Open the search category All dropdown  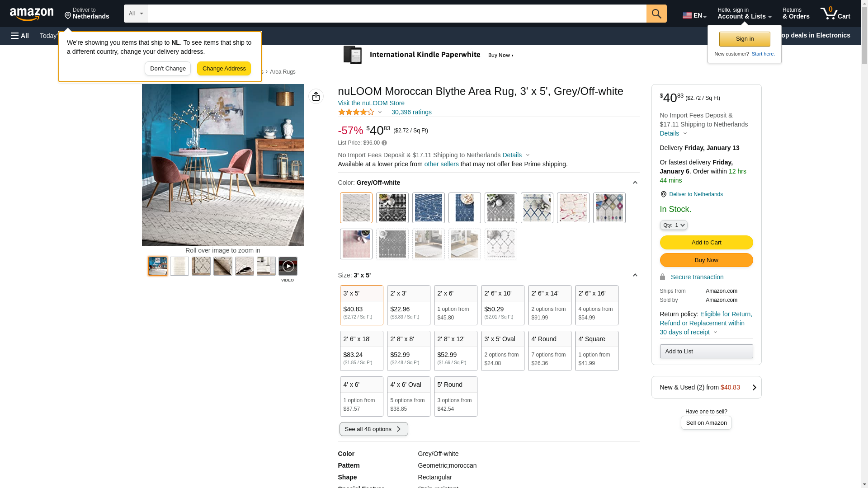coord(135,14)
